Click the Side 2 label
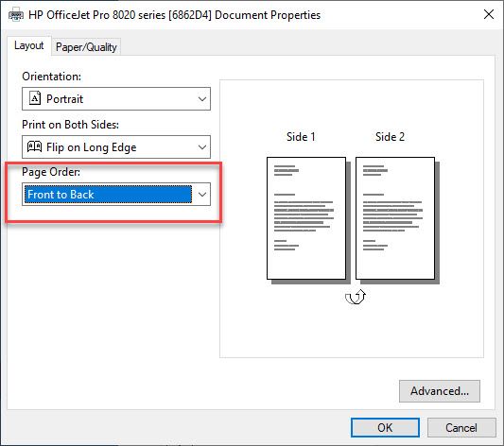 point(390,137)
